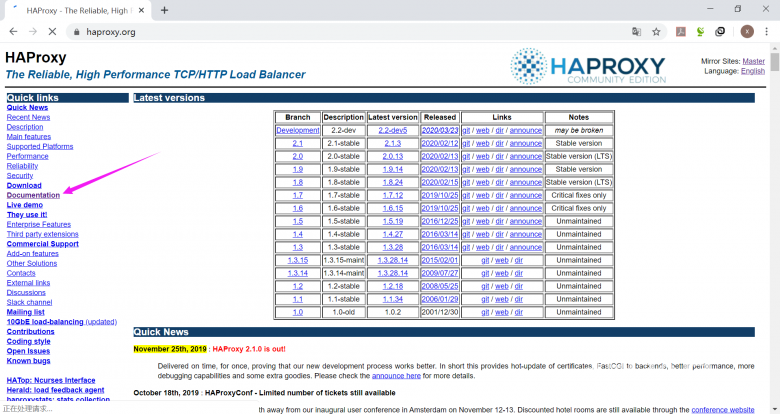Image resolution: width=780 pixels, height=414 pixels.
Task: Open the External links sidebar link
Action: [x=28, y=283]
